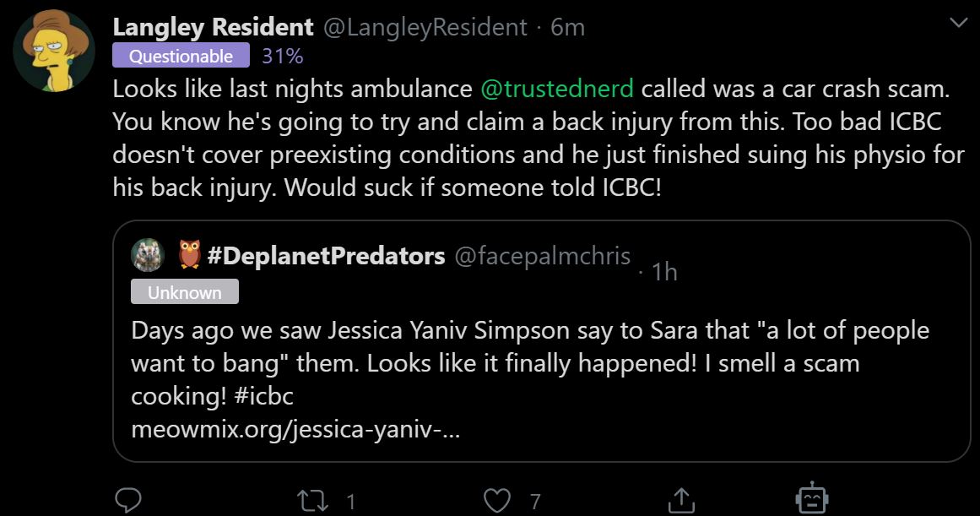Click @facepalmchris handle
This screenshot has height=516, width=980.
tap(543, 256)
